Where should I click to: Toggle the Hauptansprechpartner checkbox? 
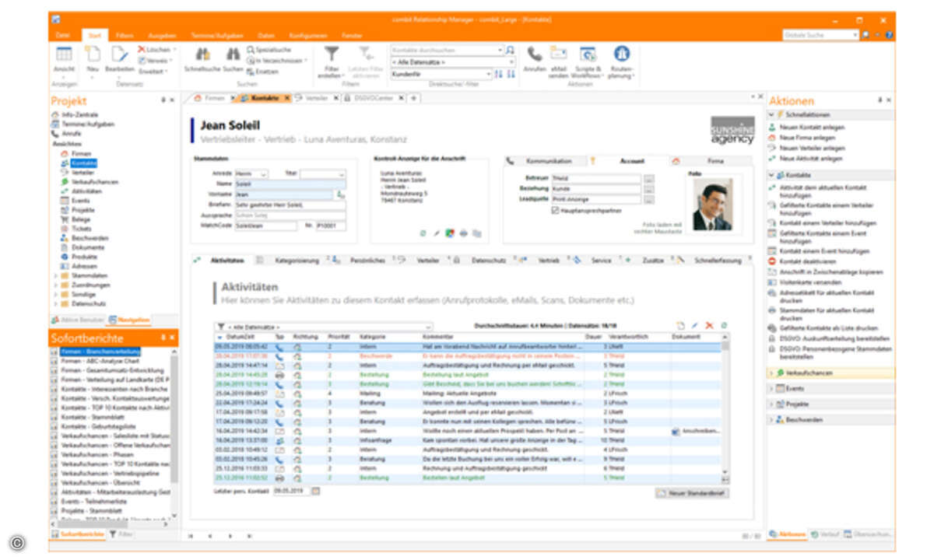[554, 210]
